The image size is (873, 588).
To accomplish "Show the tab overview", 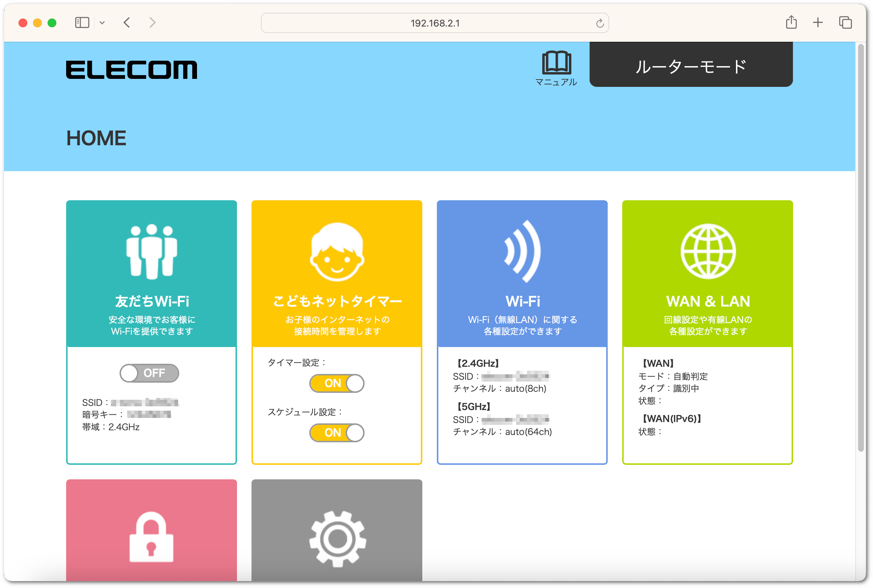I will click(x=845, y=23).
